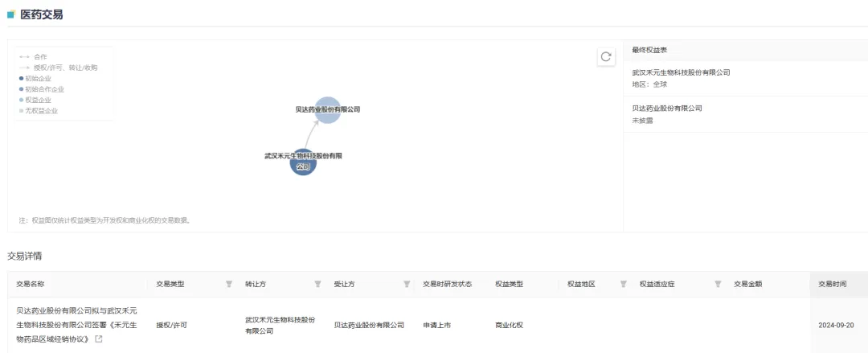Open the filter for the 受让方 column
Viewport: 868px width, 353px height.
(406, 284)
